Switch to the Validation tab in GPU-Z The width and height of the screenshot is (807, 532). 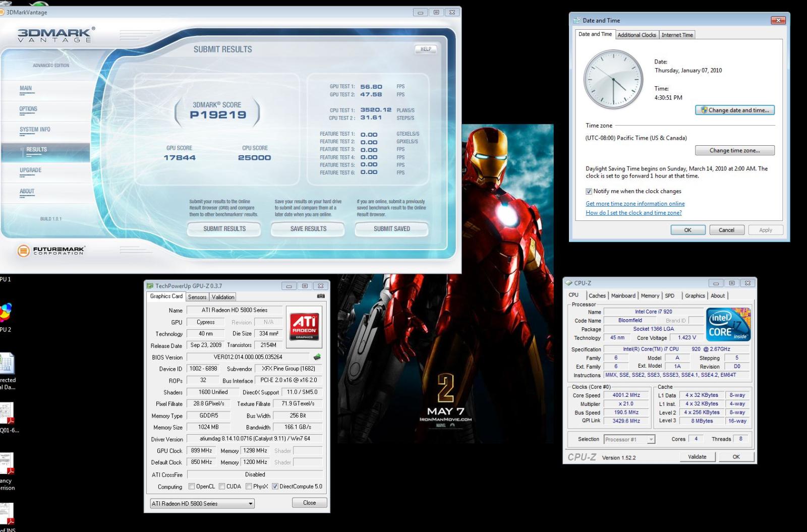[223, 297]
